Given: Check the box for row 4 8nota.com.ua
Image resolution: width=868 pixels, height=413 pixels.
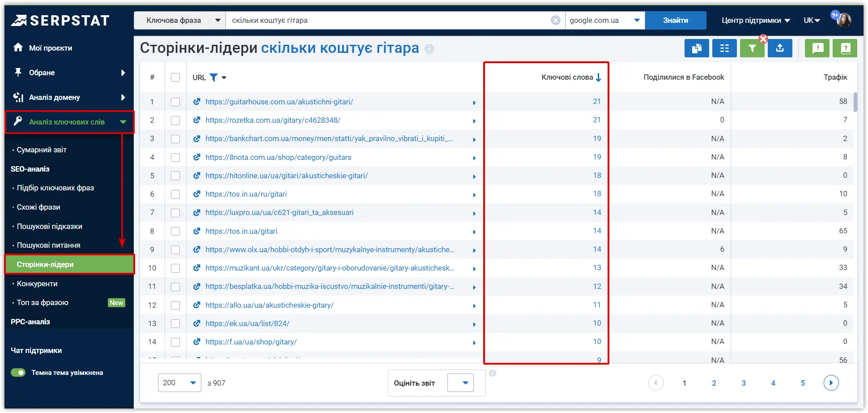Looking at the screenshot, I should click(x=175, y=157).
